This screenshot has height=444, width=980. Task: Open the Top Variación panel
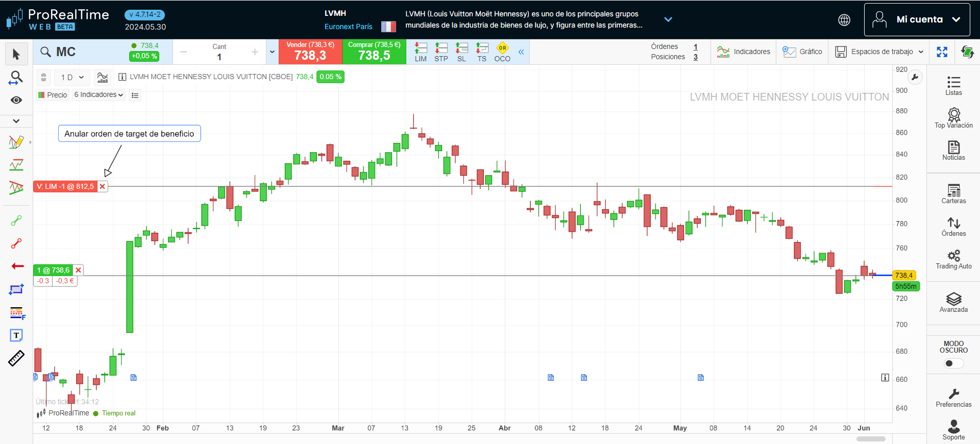pos(953,118)
